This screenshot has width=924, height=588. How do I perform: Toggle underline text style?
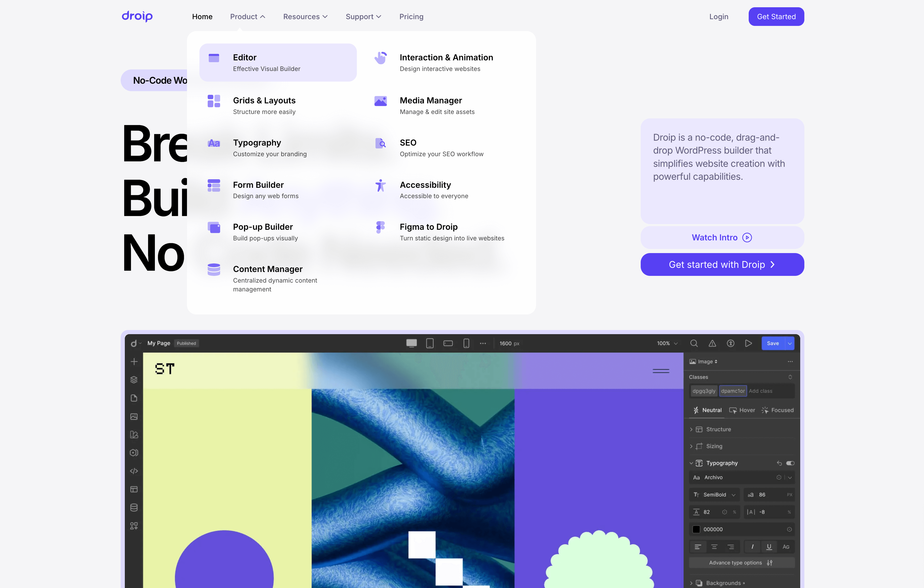769,547
